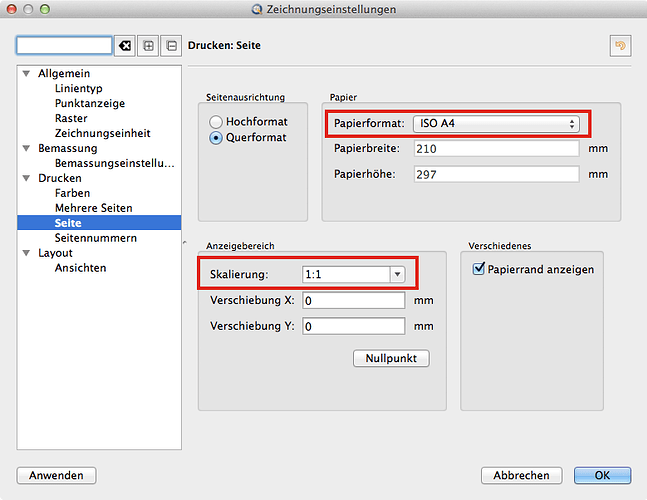647x500 pixels.
Task: Open the Skalierung dropdown arrow
Action: click(x=397, y=274)
